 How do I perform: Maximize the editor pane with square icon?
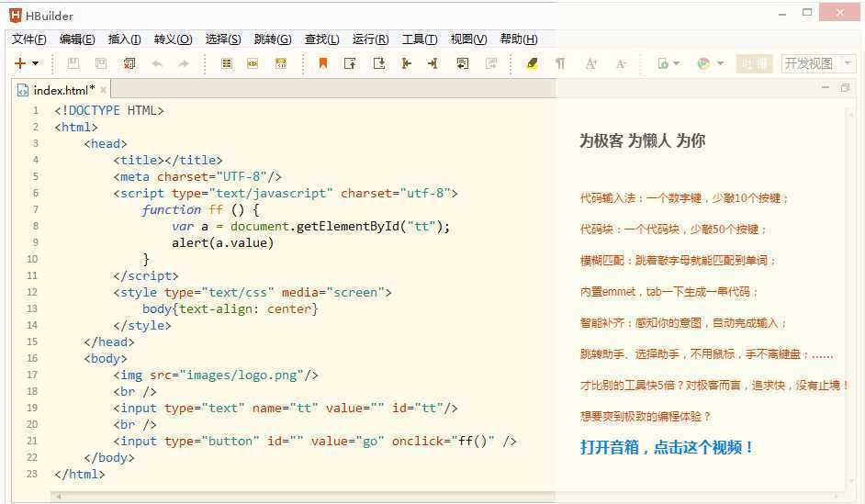pyautogui.click(x=845, y=87)
